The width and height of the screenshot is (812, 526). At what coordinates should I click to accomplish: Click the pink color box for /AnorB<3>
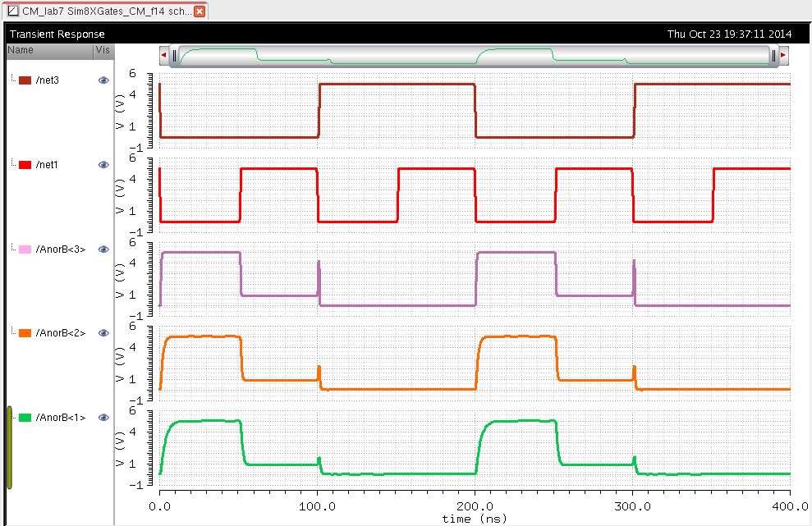click(25, 249)
